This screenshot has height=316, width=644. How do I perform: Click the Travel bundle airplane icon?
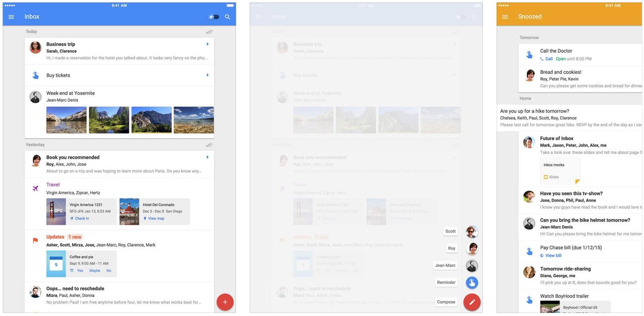(35, 188)
